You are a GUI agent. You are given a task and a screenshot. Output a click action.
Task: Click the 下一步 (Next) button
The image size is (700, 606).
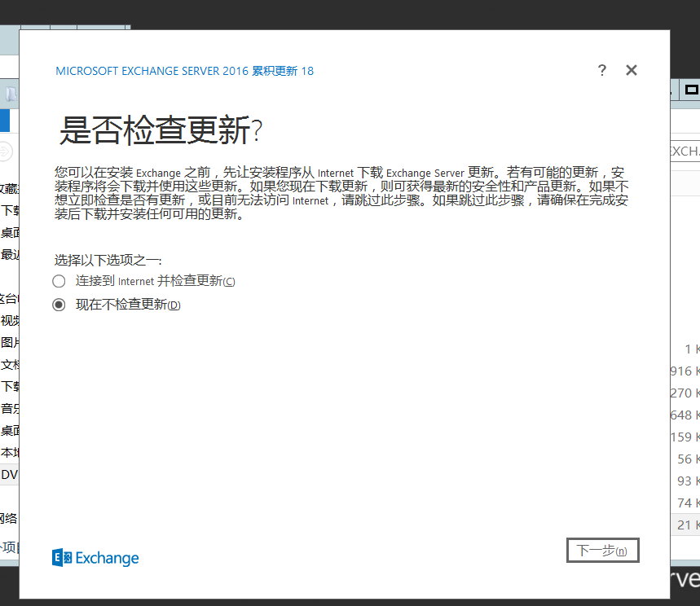[x=602, y=550]
